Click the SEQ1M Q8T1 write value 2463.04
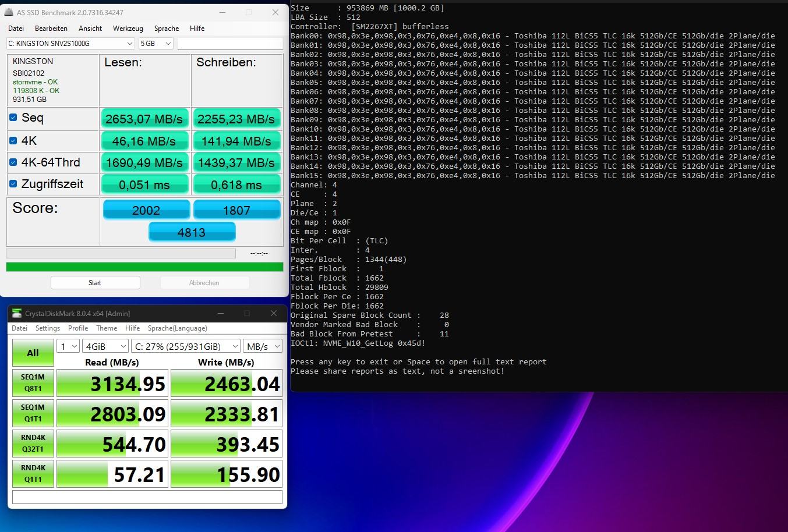 (x=227, y=384)
